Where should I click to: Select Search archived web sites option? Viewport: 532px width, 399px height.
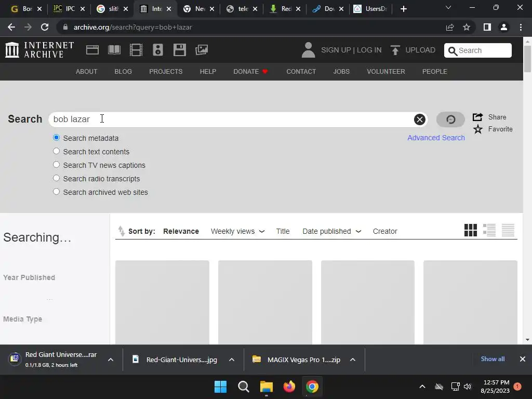pos(56,192)
